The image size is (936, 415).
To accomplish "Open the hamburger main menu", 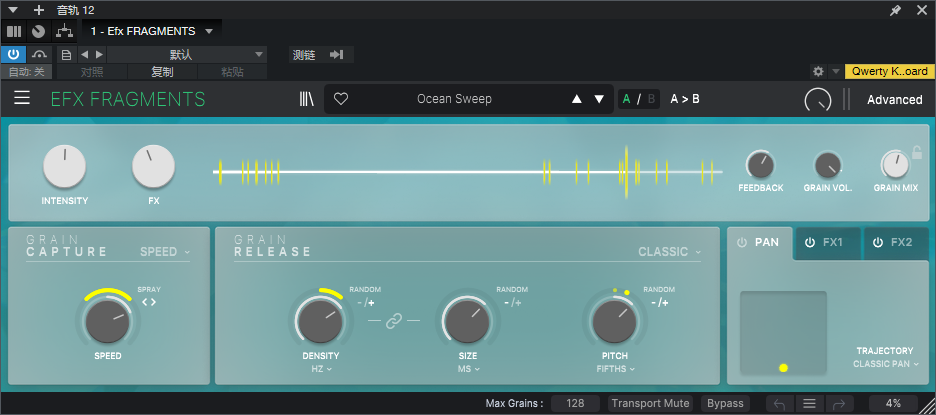I will coord(22,98).
